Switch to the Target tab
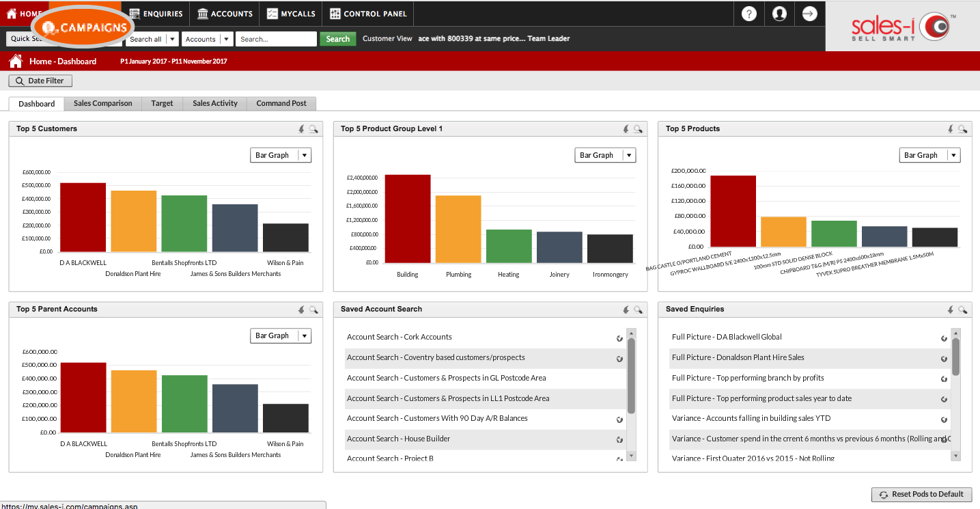The width and height of the screenshot is (980, 509). pyautogui.click(x=163, y=103)
